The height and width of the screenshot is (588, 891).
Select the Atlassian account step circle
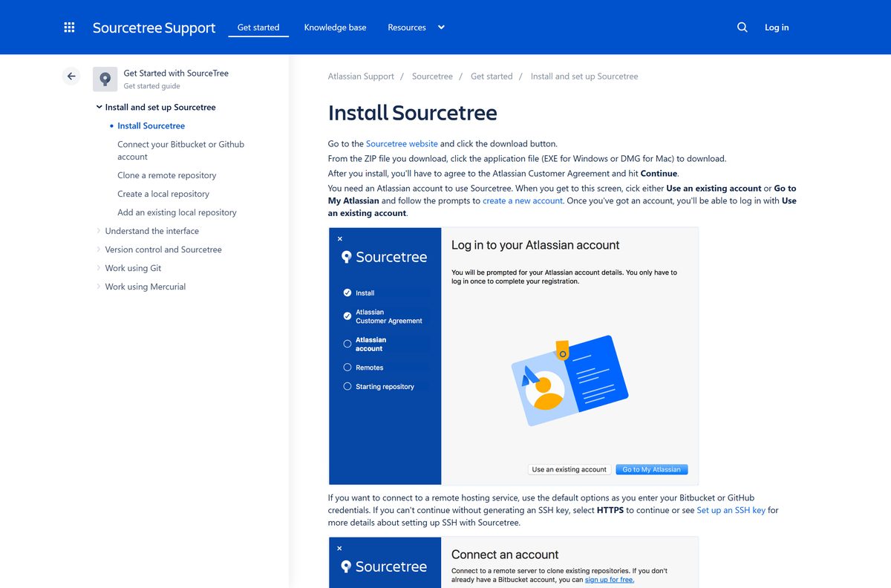coord(347,344)
